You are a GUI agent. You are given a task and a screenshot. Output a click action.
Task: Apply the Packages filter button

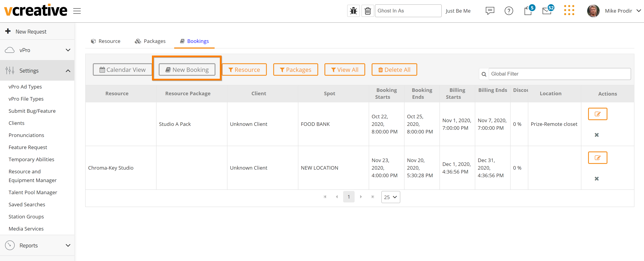[x=295, y=70]
